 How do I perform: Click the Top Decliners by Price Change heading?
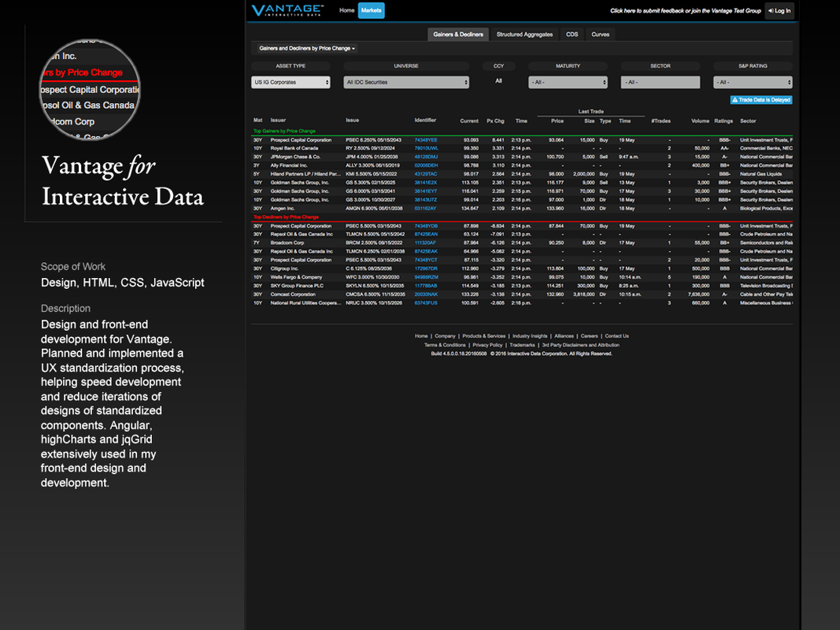tap(286, 217)
